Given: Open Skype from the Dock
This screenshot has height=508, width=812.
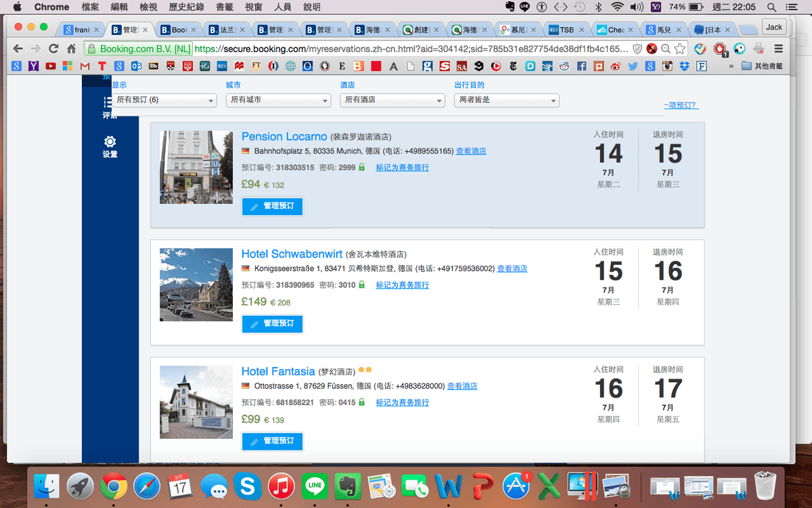Looking at the screenshot, I should (x=248, y=486).
